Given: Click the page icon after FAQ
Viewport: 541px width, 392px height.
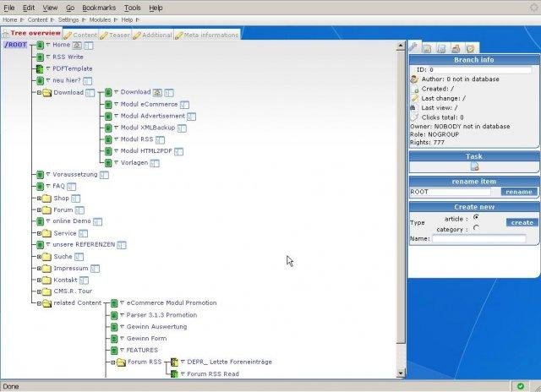Looking at the screenshot, I should (x=71, y=187).
